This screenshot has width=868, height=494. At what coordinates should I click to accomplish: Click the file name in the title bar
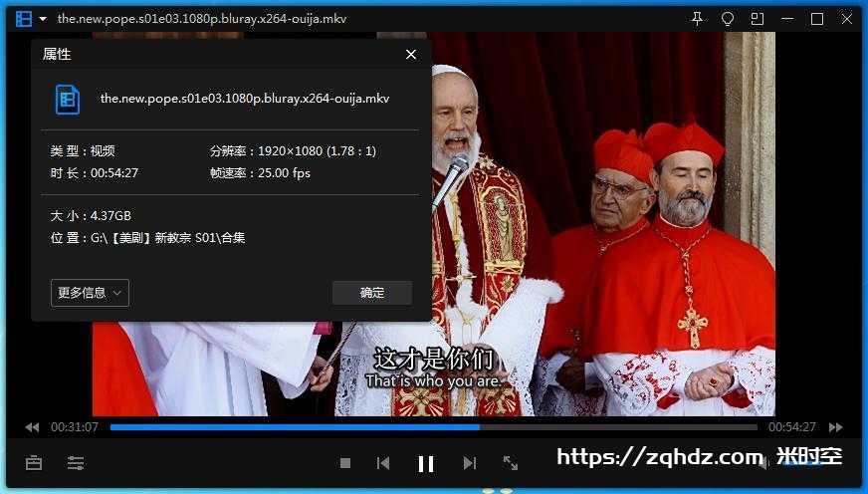[202, 19]
